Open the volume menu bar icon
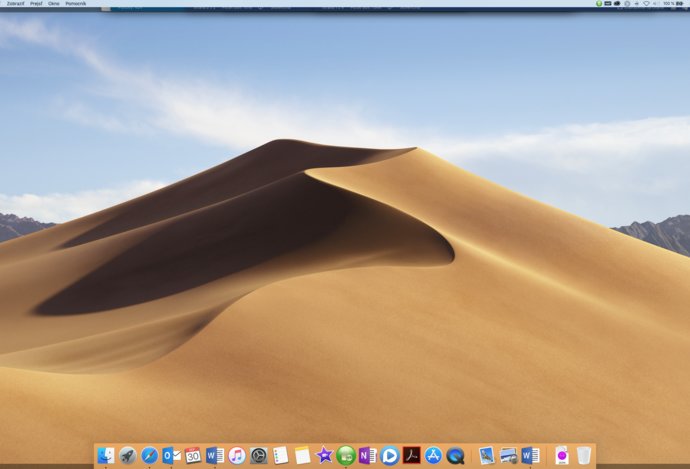This screenshot has height=469, width=690. (655, 3)
